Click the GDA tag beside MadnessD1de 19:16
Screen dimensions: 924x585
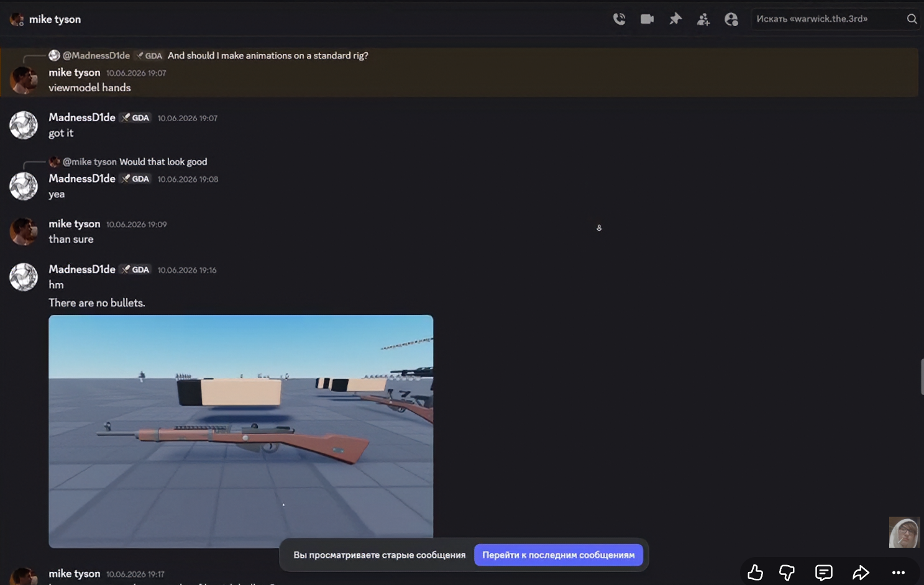click(x=135, y=270)
